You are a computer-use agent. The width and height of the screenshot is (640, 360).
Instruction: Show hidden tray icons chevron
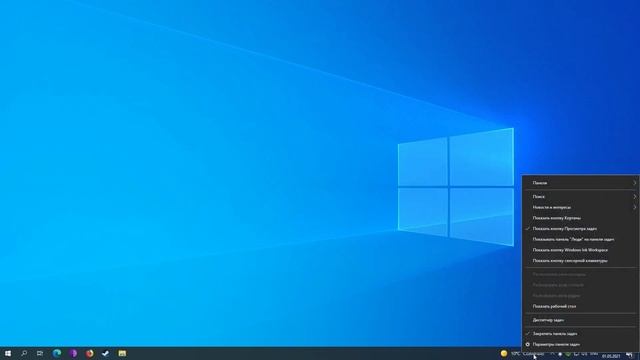point(552,354)
